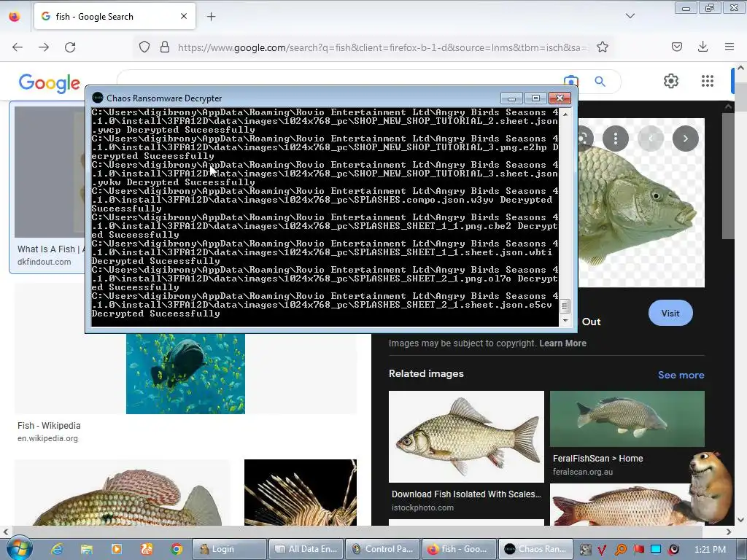Search by image with the camera icon

(571, 80)
